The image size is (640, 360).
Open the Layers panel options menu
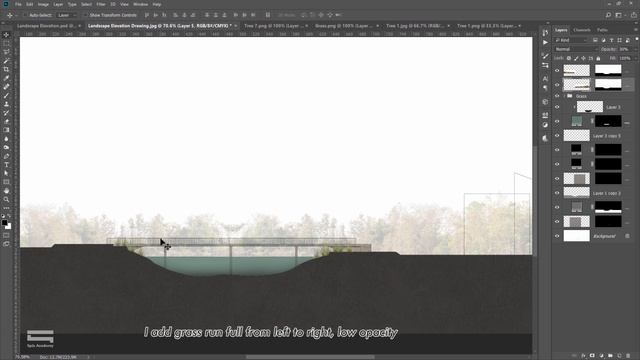point(636,30)
